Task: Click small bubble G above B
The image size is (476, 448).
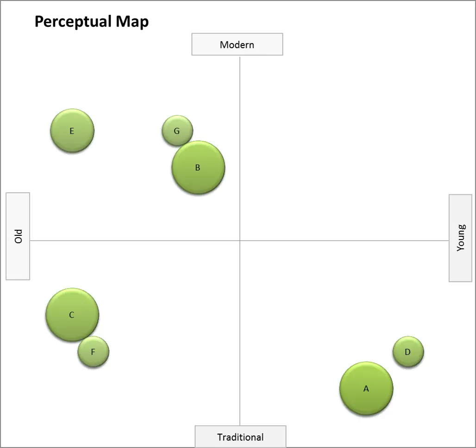Action: pyautogui.click(x=177, y=130)
